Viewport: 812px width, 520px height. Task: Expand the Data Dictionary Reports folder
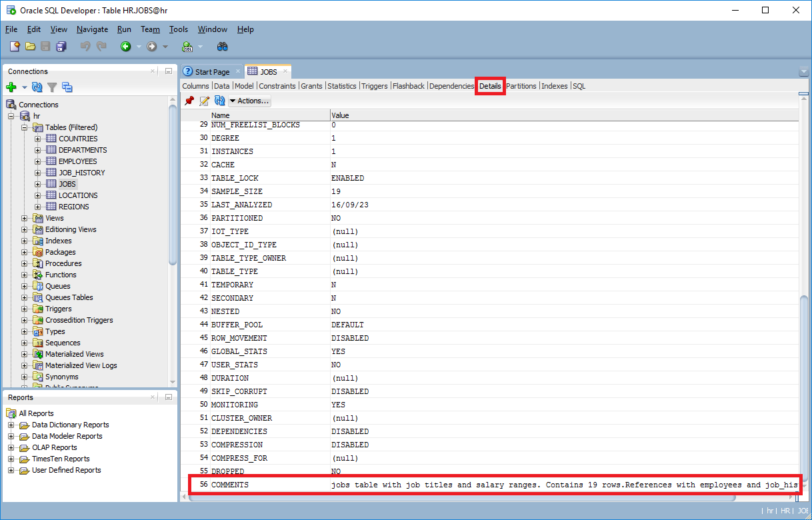[11, 425]
